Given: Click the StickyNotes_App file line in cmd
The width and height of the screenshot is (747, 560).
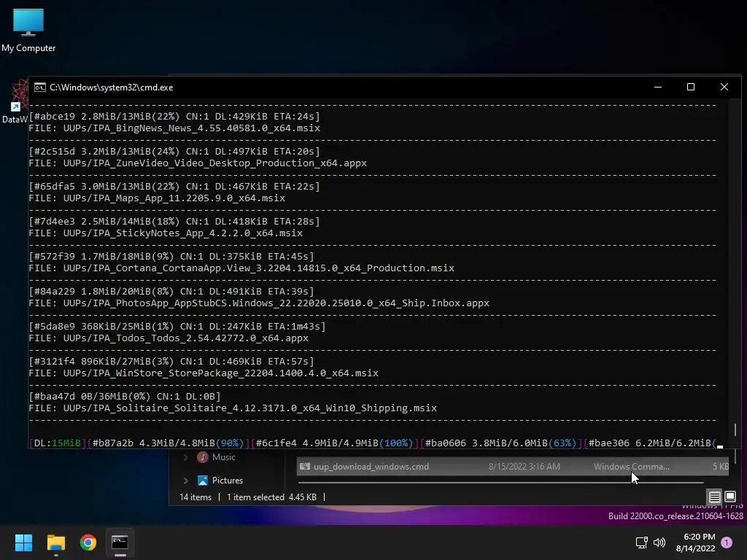Looking at the screenshot, I should point(166,233).
